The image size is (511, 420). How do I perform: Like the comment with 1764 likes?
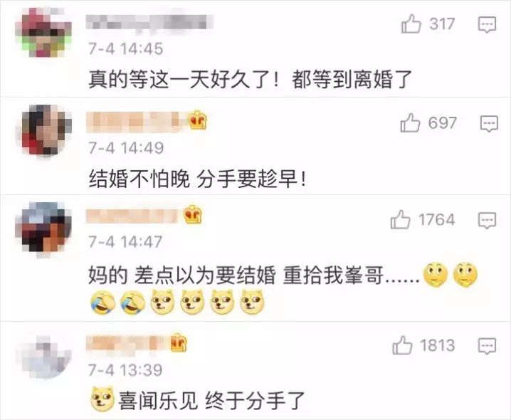click(x=400, y=219)
